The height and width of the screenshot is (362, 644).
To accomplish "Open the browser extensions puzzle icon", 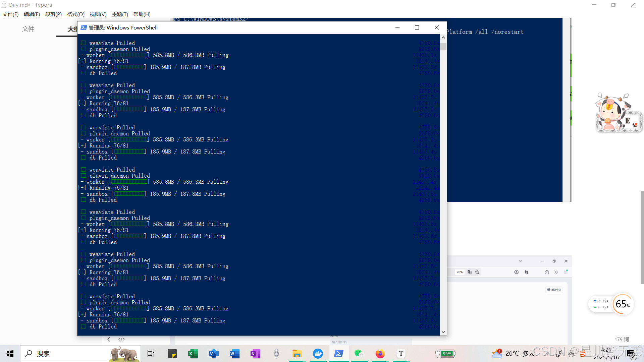I will 547,272.
